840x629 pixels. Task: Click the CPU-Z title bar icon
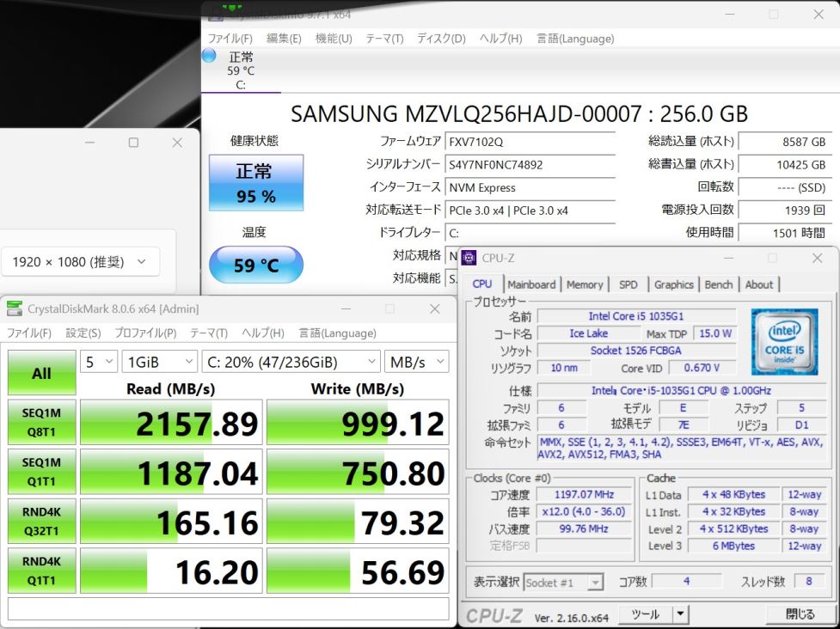[469, 258]
